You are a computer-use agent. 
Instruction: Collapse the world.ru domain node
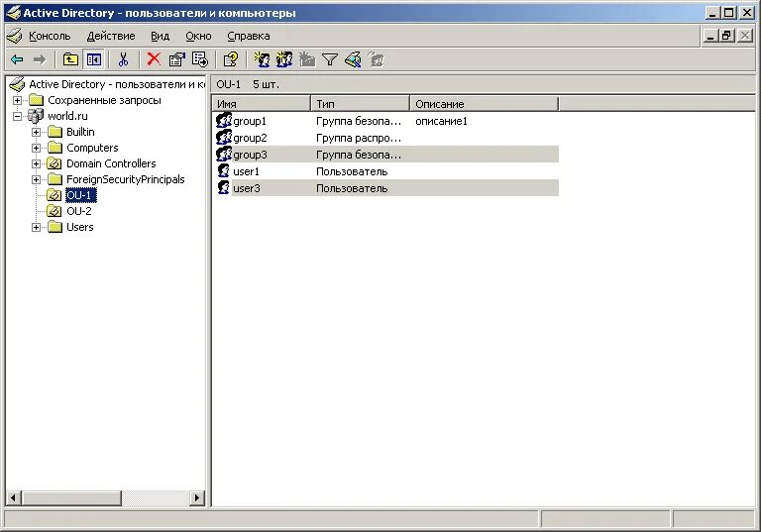tap(17, 116)
